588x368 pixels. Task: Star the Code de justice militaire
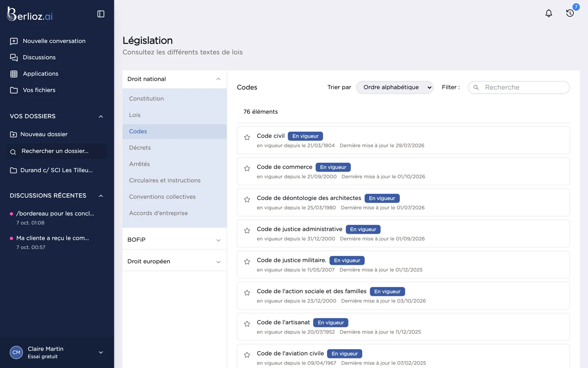pos(247,262)
